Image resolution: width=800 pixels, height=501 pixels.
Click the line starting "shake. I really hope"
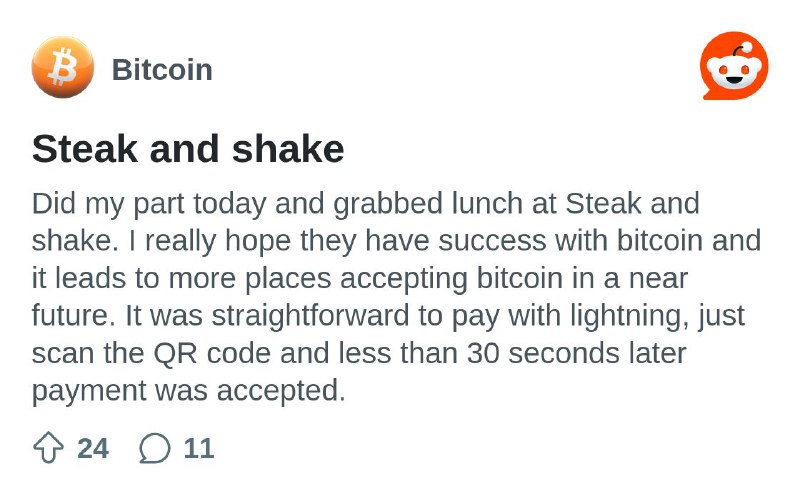pyautogui.click(x=396, y=241)
